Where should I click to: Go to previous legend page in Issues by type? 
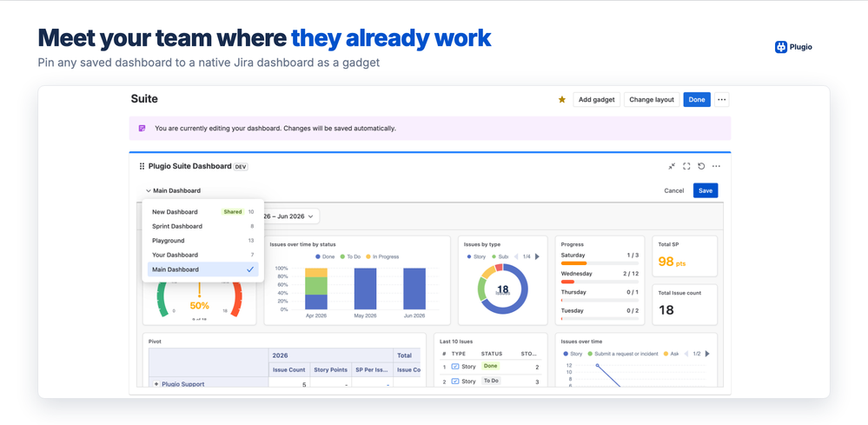pos(517,256)
